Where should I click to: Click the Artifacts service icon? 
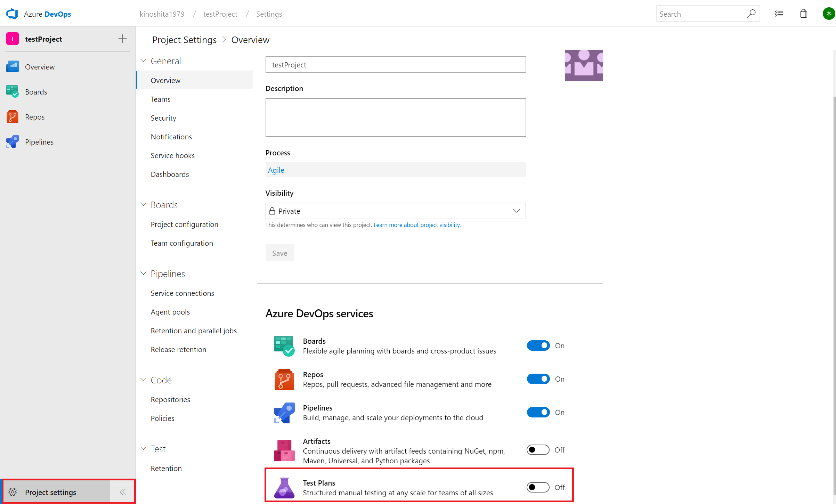[x=284, y=450]
